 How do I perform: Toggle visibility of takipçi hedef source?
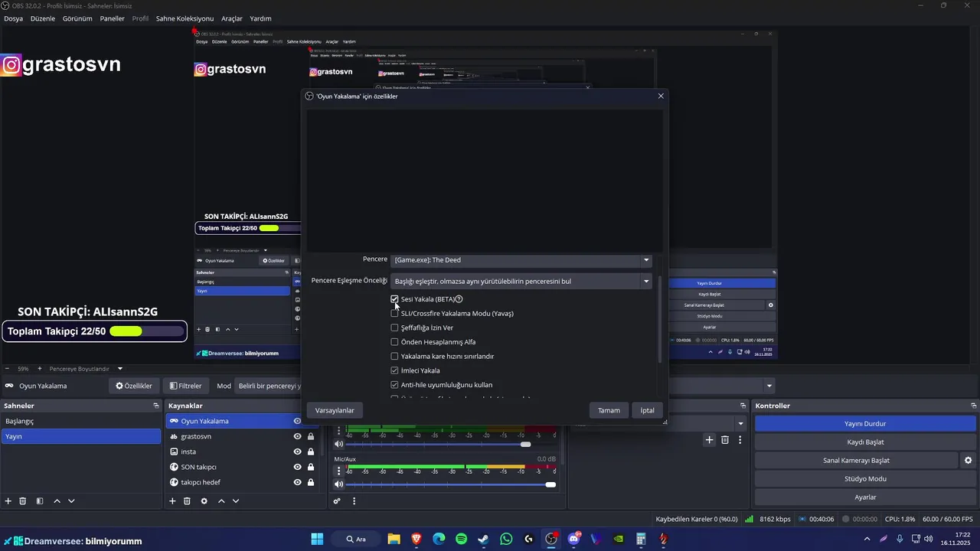point(297,482)
